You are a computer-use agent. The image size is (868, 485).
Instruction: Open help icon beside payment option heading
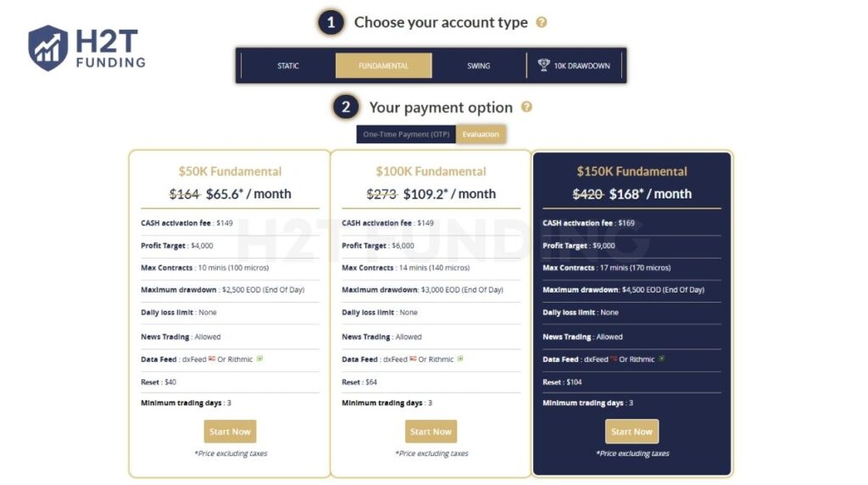click(x=526, y=107)
